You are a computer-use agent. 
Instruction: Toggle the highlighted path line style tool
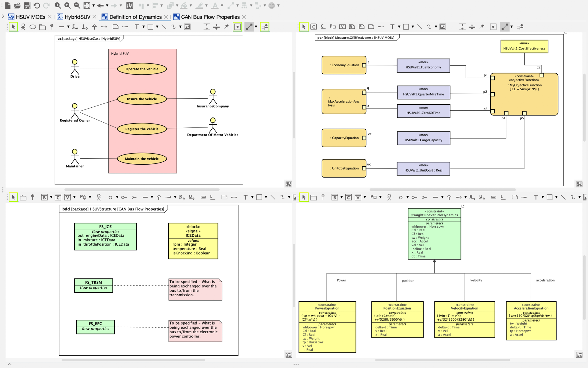point(249,27)
